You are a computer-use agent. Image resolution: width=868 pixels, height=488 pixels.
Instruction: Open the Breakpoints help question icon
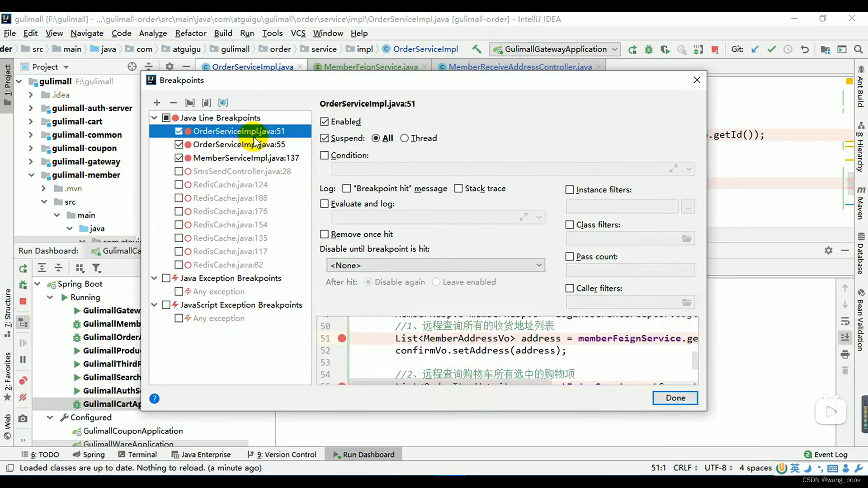tap(154, 399)
